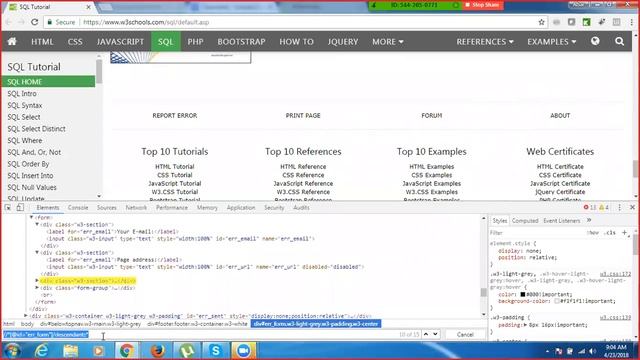
Task: Open the Windows Start button
Action: coord(12,351)
